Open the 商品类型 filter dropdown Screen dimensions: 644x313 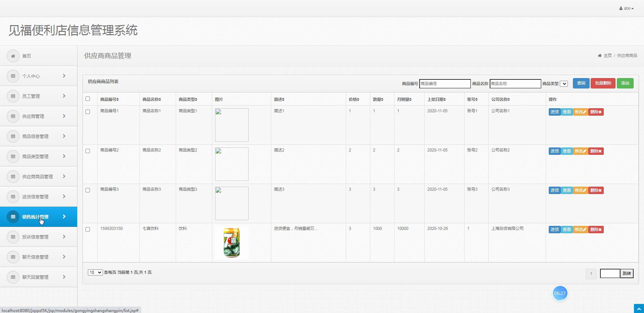(564, 84)
